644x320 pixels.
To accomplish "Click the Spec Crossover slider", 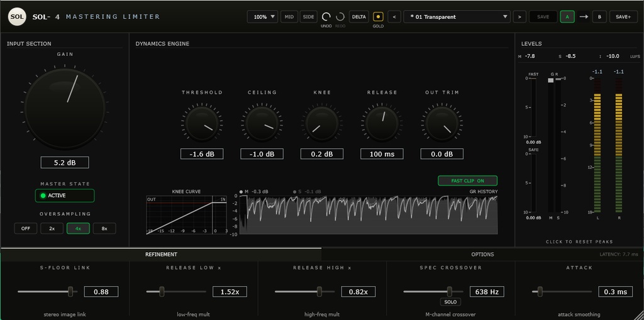I will point(433,292).
